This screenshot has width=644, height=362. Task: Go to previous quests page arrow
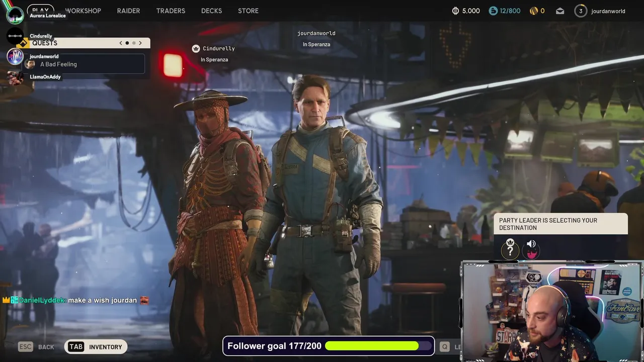(x=121, y=43)
